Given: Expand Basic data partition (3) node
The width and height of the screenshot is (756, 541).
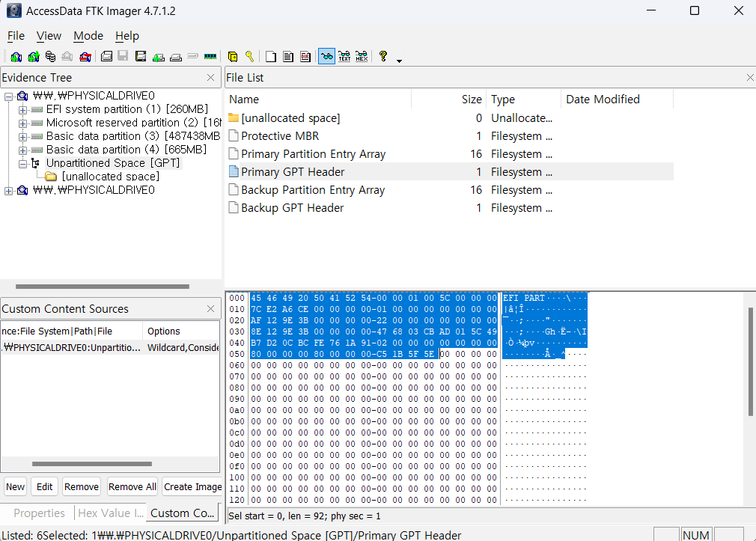Looking at the screenshot, I should (22, 137).
